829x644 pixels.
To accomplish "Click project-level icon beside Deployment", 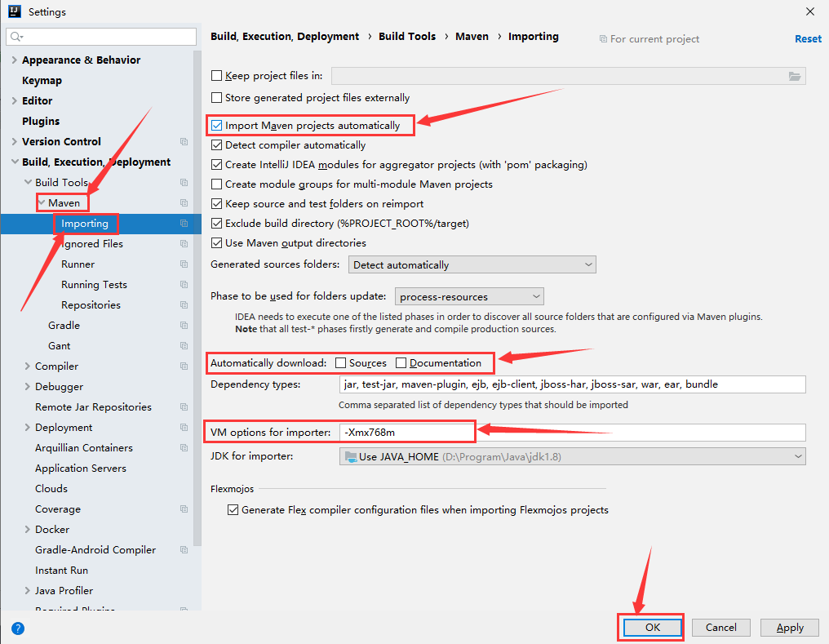I will [x=184, y=427].
